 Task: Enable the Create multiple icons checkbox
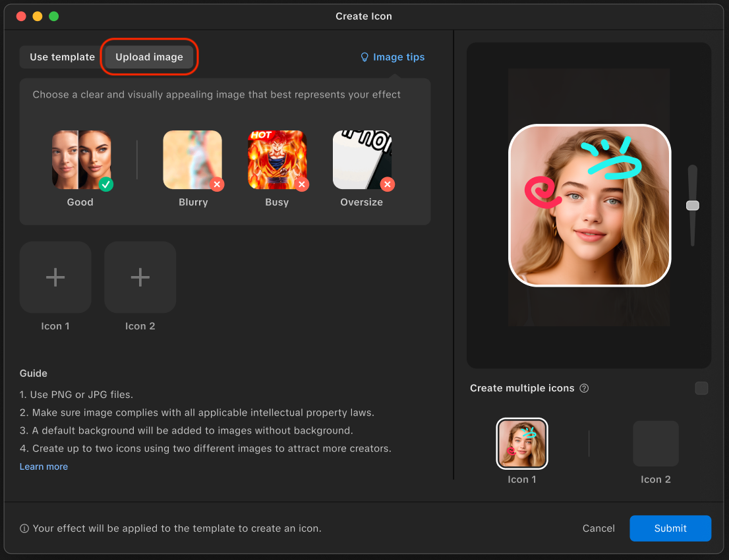[701, 388]
